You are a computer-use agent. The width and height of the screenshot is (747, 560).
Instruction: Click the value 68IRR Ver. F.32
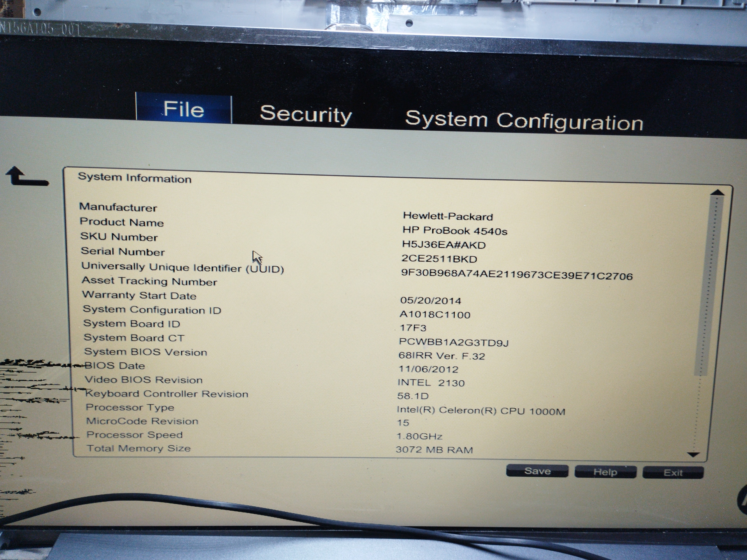(x=442, y=356)
